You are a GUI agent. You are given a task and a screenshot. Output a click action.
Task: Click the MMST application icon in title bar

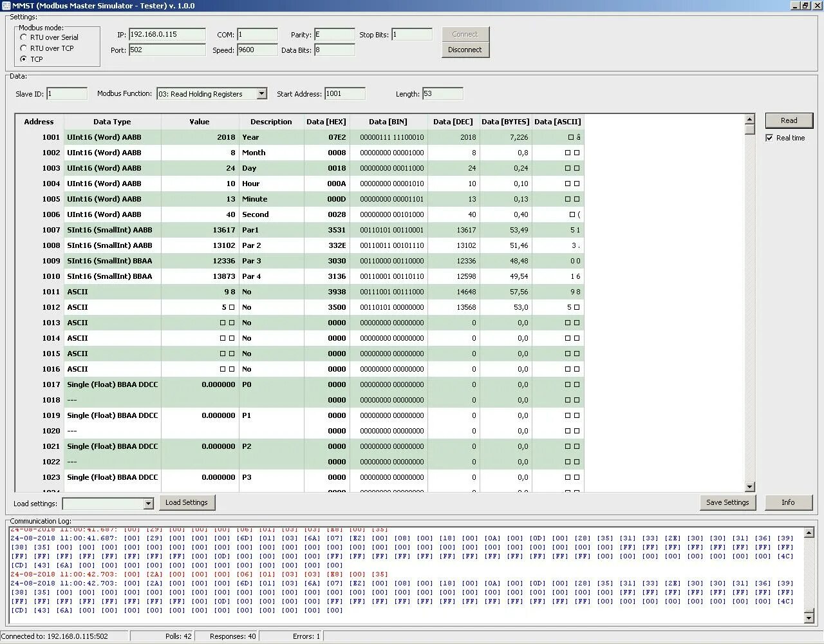(6, 5)
